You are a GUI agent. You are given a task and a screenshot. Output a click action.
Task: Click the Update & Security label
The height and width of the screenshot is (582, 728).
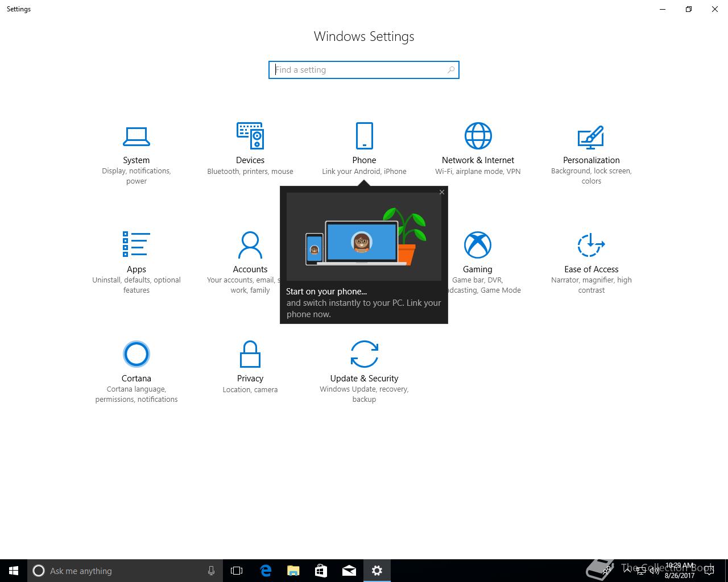[x=364, y=379]
